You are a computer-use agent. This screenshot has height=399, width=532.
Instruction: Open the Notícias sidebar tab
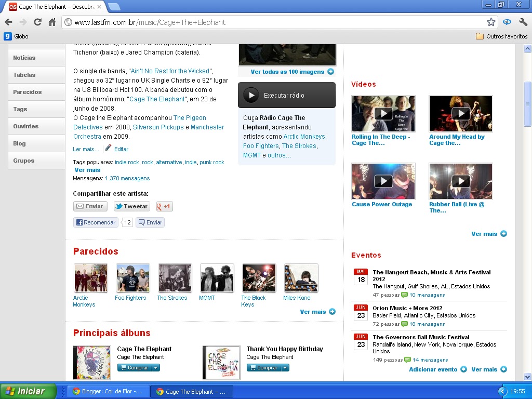[x=37, y=58]
